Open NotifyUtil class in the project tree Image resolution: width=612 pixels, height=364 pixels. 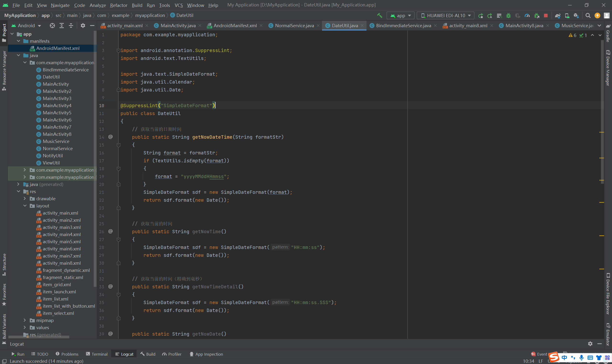point(53,156)
